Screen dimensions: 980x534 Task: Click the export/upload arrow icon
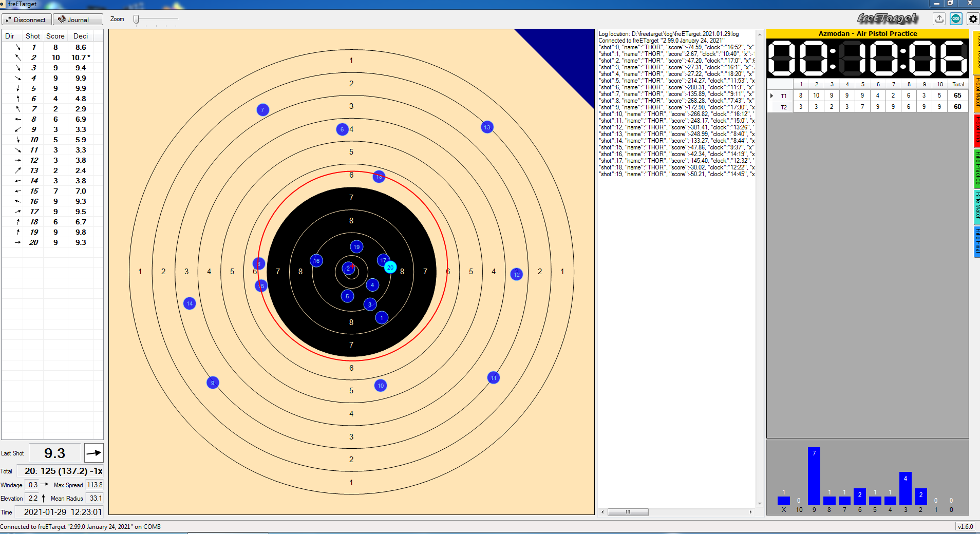pos(939,19)
